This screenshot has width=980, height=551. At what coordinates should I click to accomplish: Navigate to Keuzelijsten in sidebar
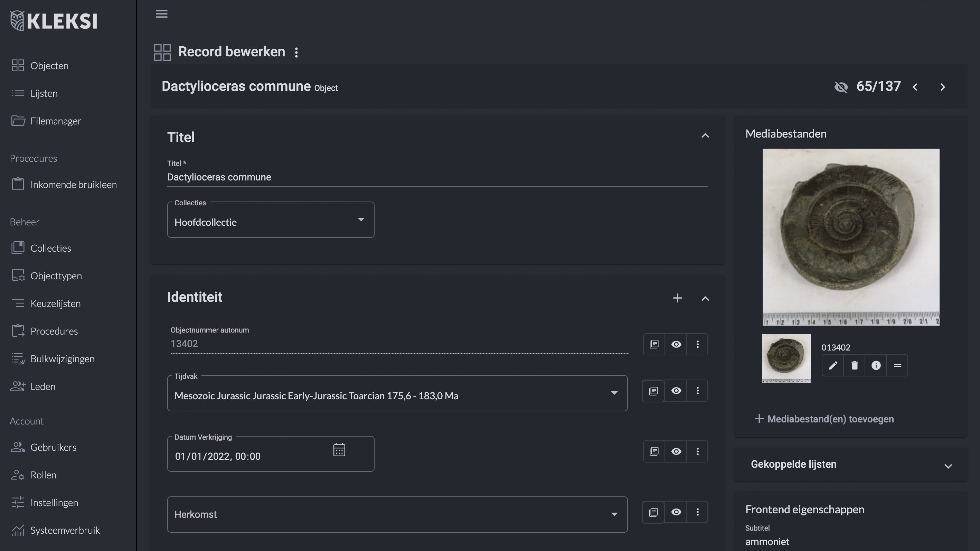[56, 303]
